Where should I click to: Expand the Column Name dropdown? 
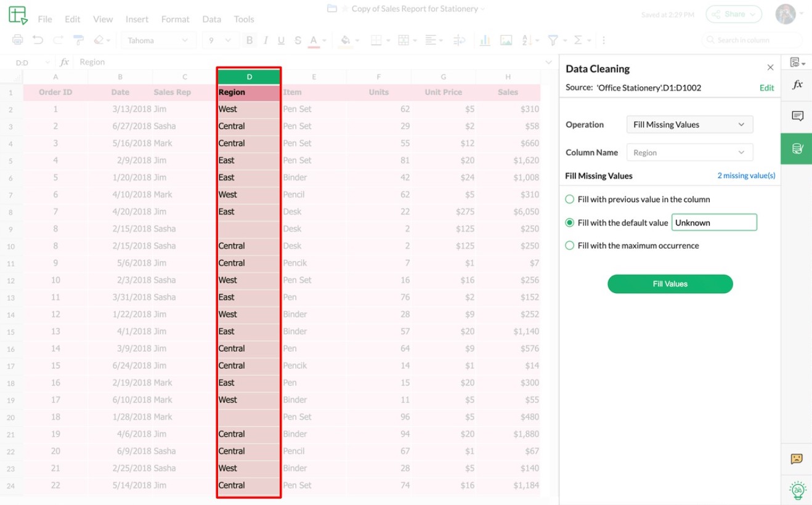pos(689,153)
